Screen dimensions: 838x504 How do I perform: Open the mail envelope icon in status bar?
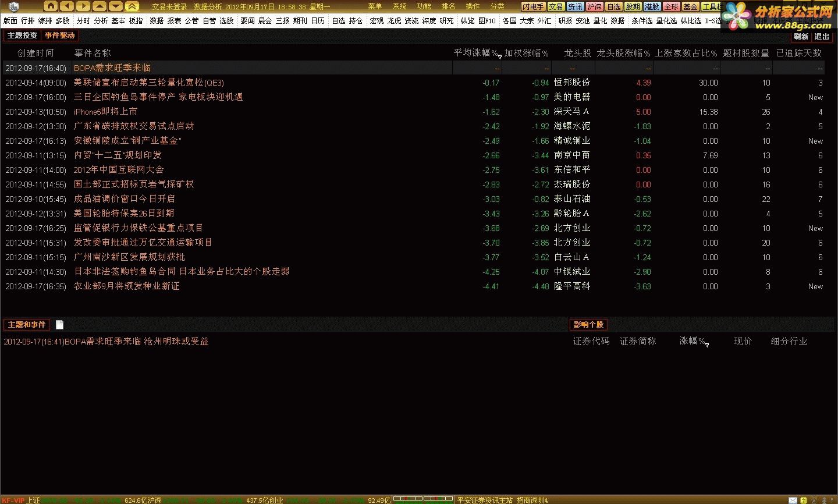pos(793,501)
